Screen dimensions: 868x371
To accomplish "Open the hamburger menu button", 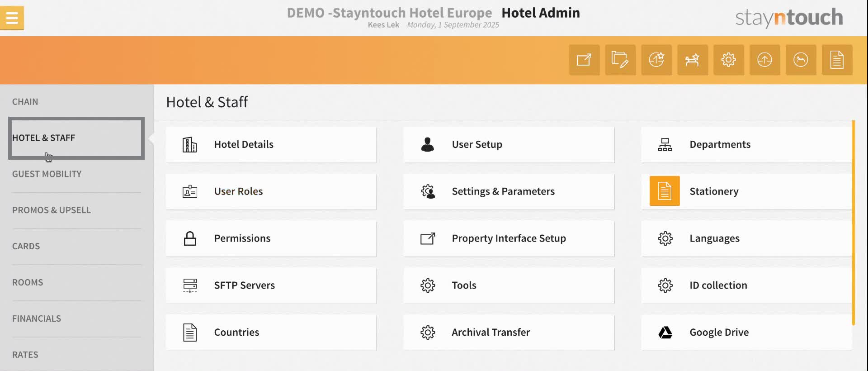I will pyautogui.click(x=12, y=18).
